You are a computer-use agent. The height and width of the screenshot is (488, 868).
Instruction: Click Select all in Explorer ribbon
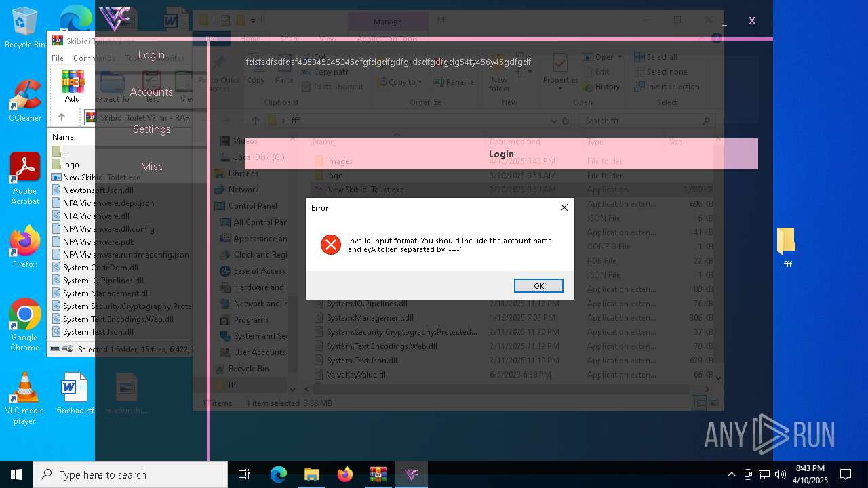tap(656, 57)
